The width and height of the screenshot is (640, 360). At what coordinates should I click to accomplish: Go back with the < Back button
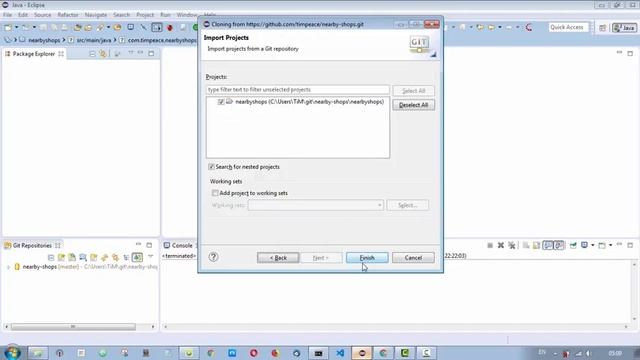point(278,258)
